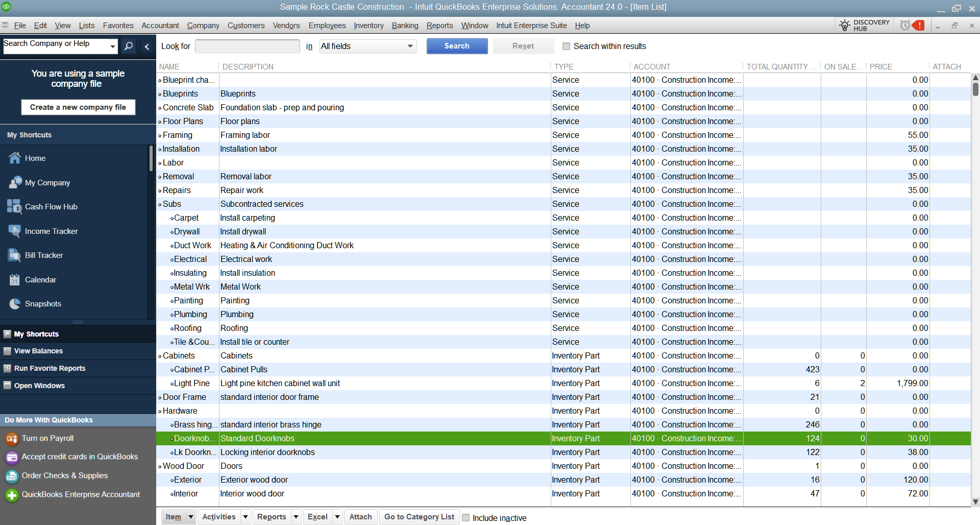The height and width of the screenshot is (525, 980).
Task: Click Turn on Payroll icon
Action: (x=11, y=439)
